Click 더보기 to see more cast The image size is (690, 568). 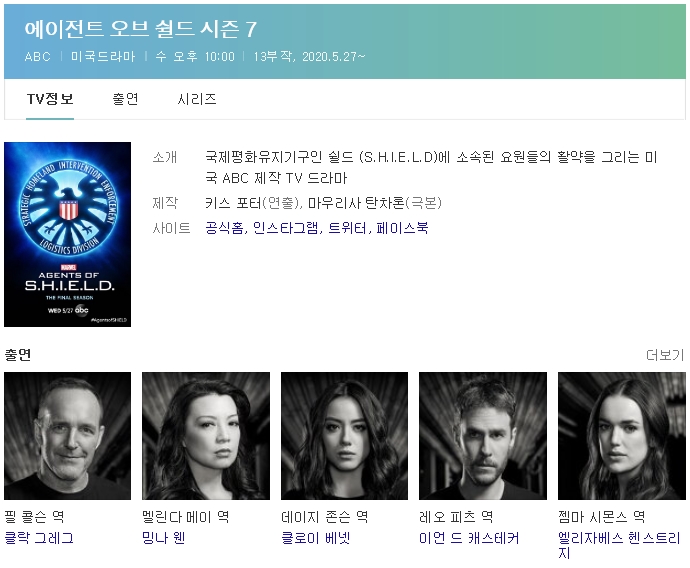[665, 355]
